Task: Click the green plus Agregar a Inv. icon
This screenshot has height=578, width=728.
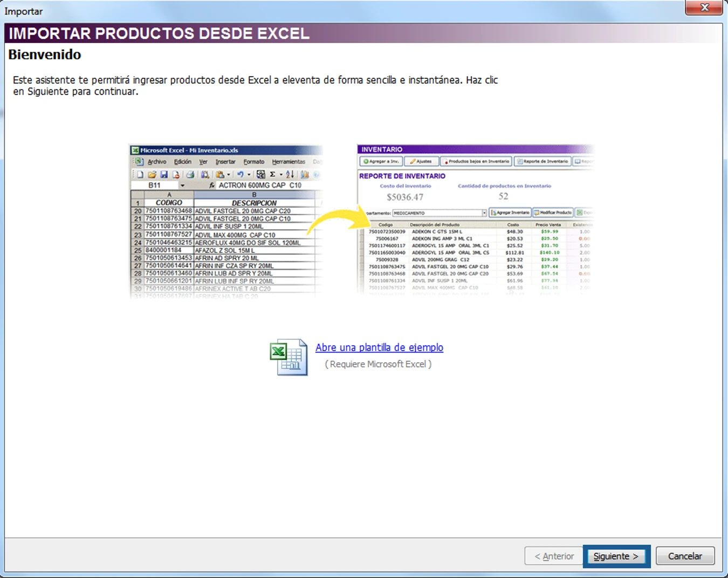Action: 366,161
